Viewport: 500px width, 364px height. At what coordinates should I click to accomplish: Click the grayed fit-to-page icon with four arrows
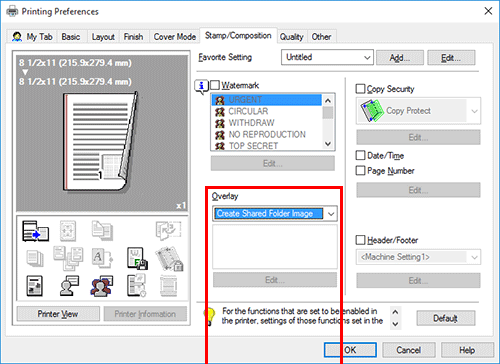pos(68,231)
